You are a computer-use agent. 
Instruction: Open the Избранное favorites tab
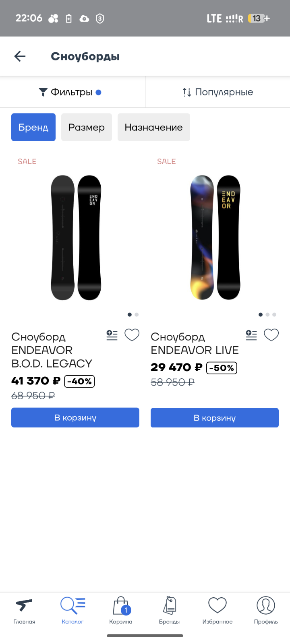click(x=217, y=610)
